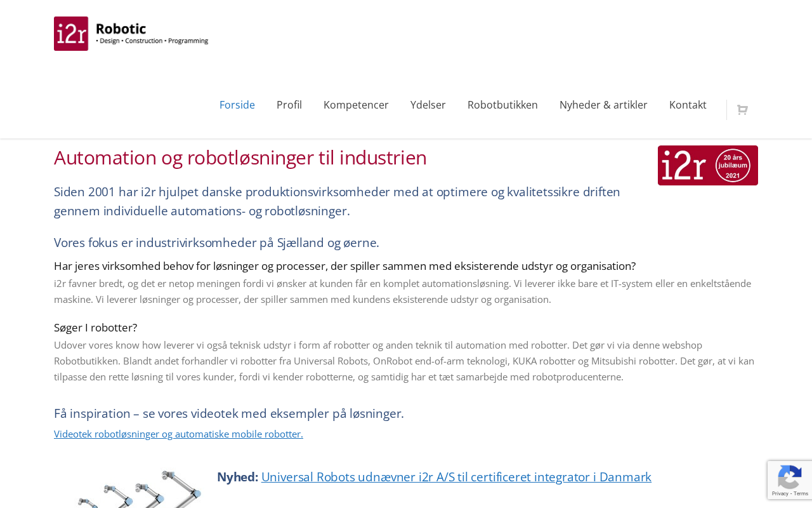Click the paragraph beginning 'Udover vores know how'
This screenshot has width=812, height=508.
[x=404, y=361]
